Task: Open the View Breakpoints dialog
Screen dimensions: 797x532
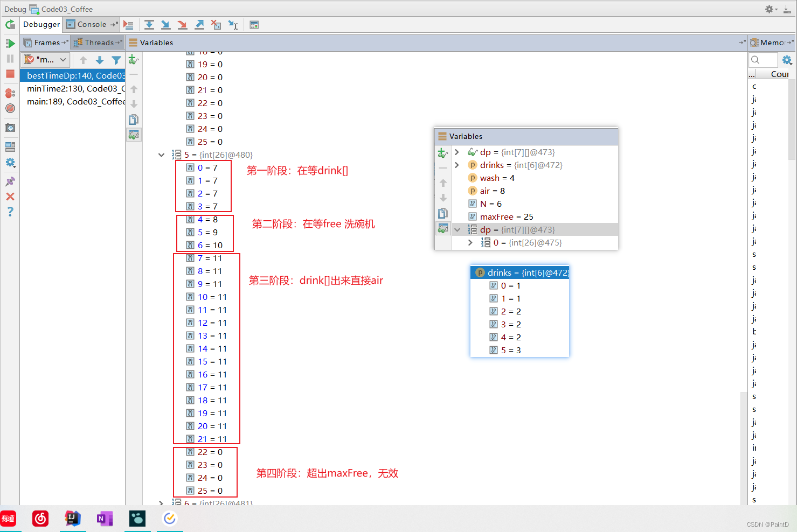Action: pos(10,93)
